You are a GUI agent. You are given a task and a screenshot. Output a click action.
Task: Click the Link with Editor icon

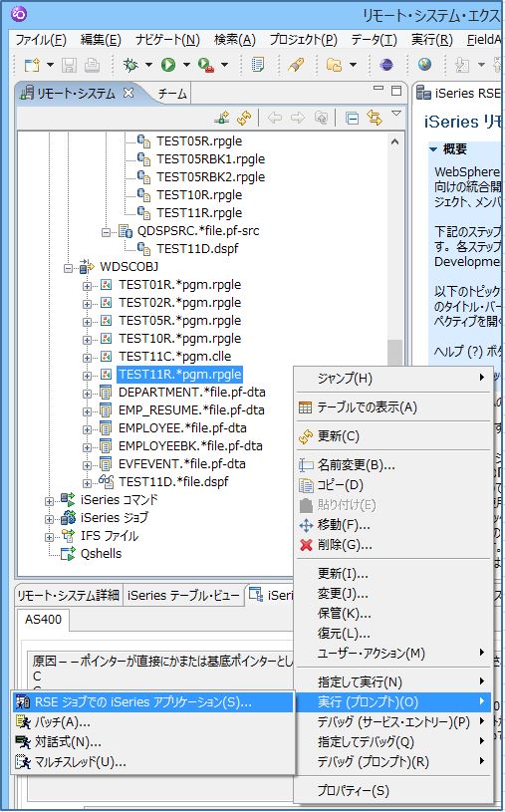pos(375,119)
